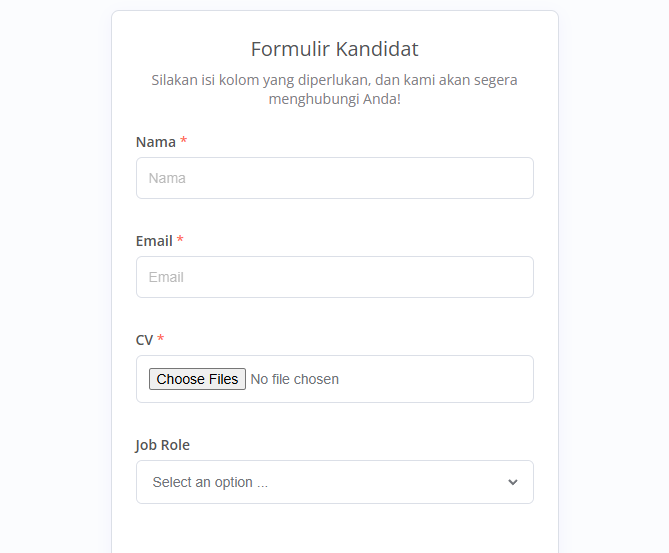This screenshot has height=553, width=669.
Task: Click empty space inside the CV upload box
Action: [x=435, y=379]
